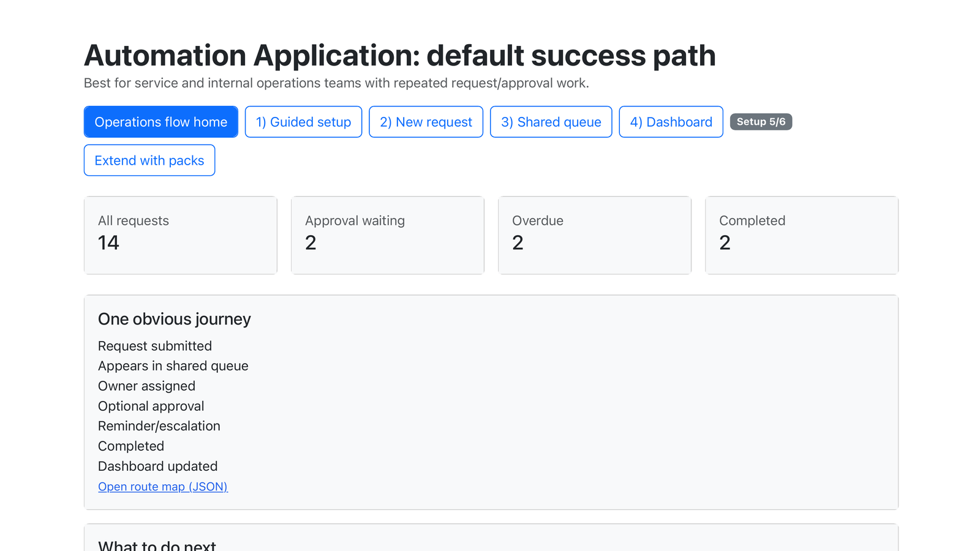Open the Guided setup step
Viewport: 980px width, 551px height.
pos(303,121)
